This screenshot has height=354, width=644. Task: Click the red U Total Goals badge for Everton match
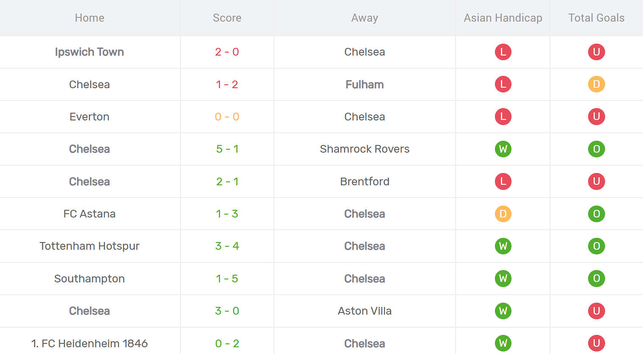pos(596,117)
